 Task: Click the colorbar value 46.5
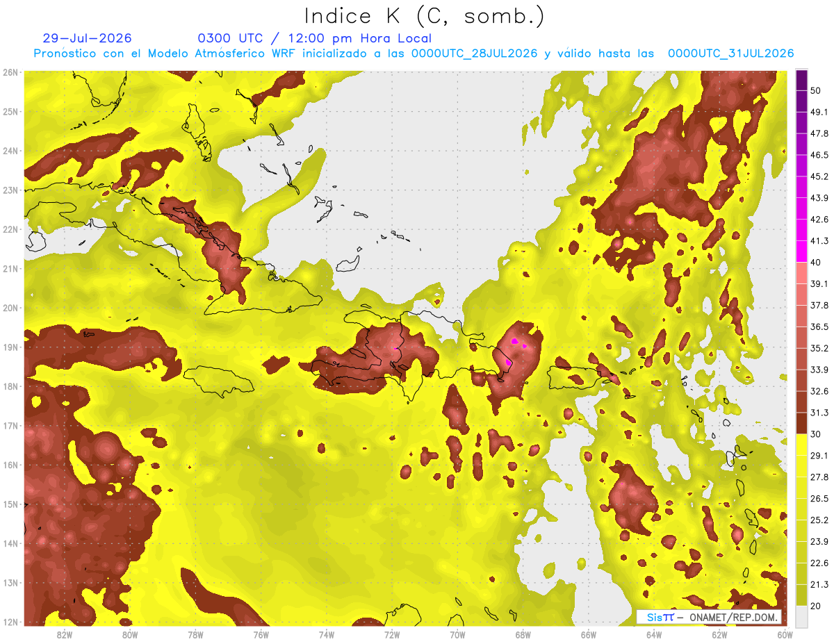point(819,155)
